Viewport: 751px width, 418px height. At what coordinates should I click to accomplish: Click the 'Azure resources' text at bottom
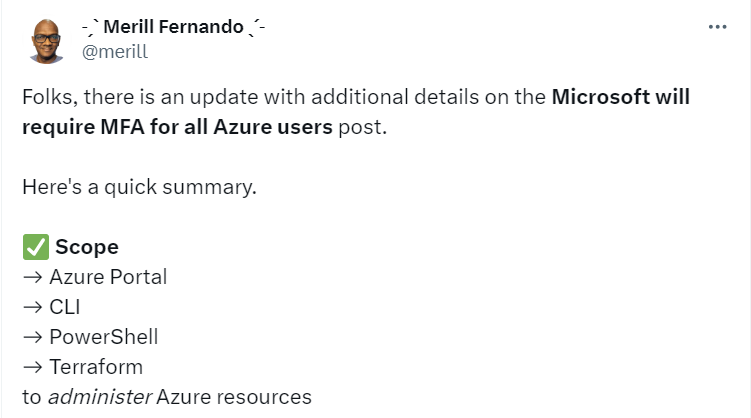tap(234, 397)
